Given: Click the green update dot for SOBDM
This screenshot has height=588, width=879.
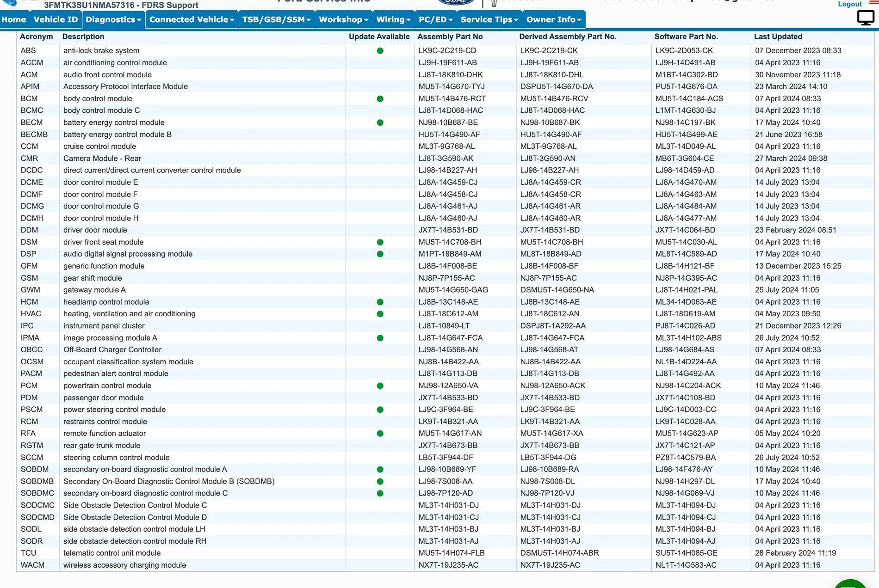Looking at the screenshot, I should (x=380, y=469).
